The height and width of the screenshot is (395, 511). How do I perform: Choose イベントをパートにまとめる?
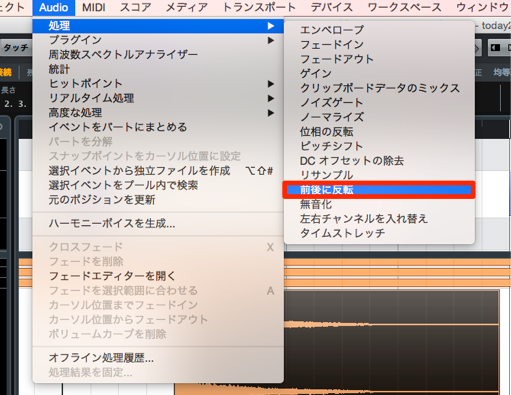click(158, 127)
